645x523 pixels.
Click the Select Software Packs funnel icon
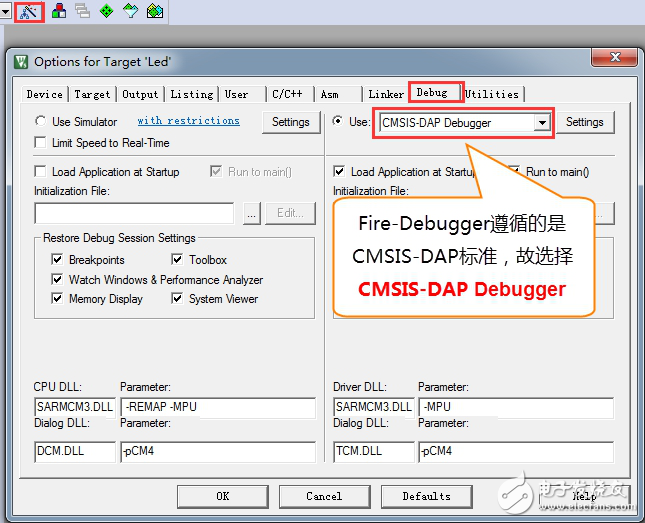[131, 12]
